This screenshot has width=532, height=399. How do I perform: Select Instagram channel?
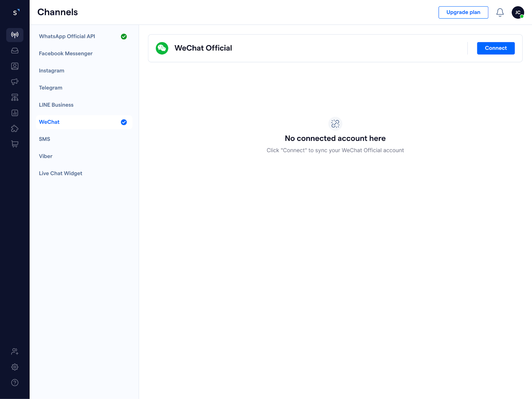84,71
